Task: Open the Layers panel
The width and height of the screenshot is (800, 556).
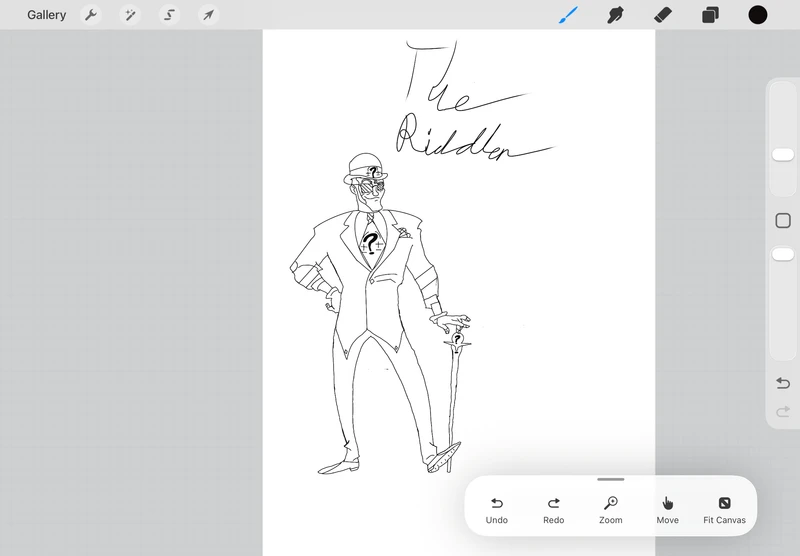Action: [x=710, y=15]
